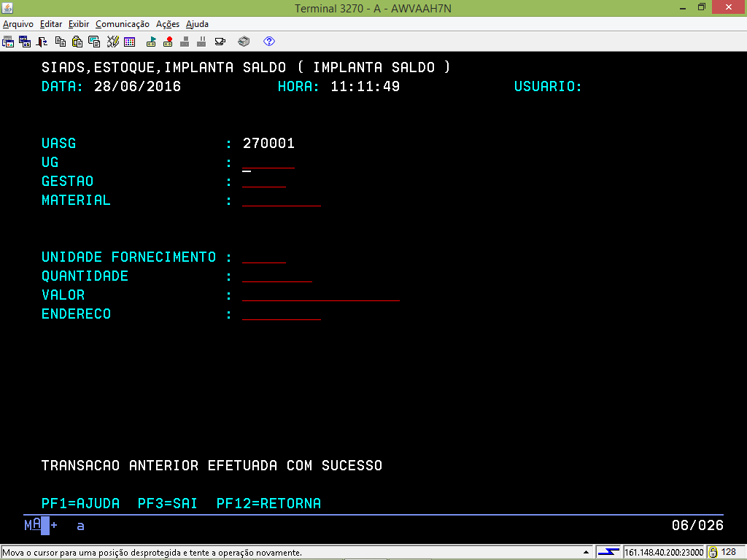Open the Ações menu
This screenshot has height=560, width=747.
(168, 24)
